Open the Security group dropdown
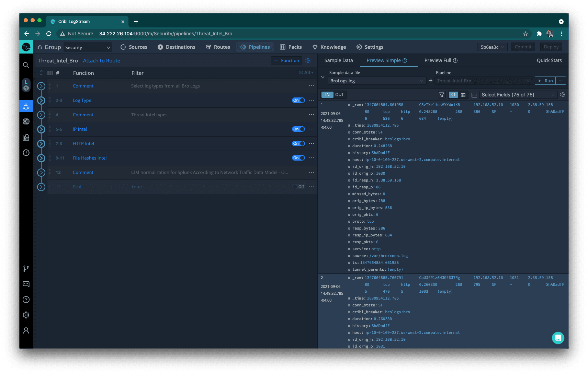Screen dimensions: 588x374 coord(88,47)
